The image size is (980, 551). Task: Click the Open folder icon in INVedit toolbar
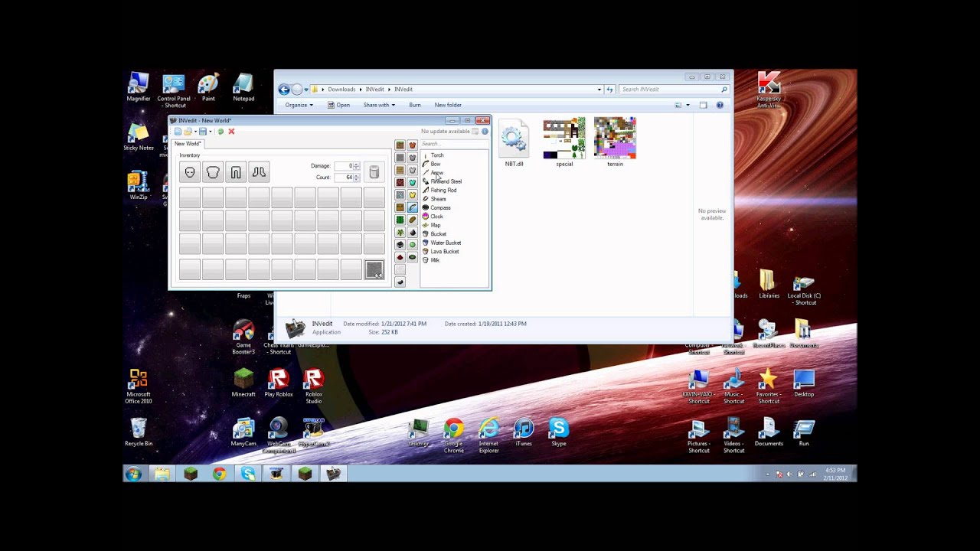[x=188, y=132]
